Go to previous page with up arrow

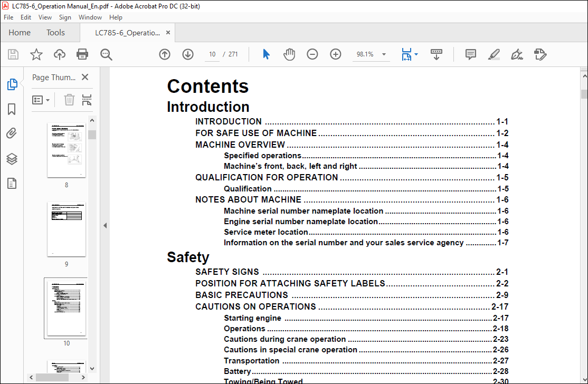(165, 54)
